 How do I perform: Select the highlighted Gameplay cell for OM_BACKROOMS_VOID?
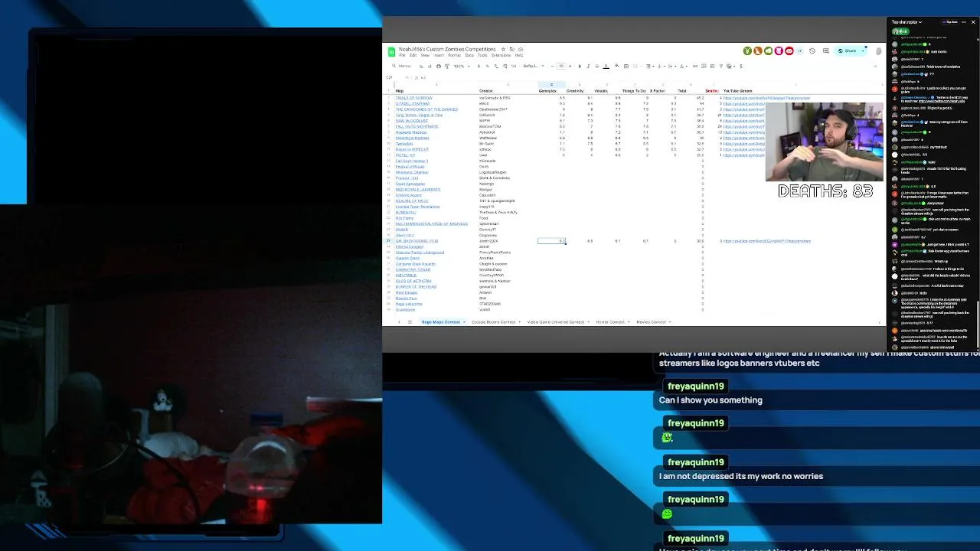551,241
